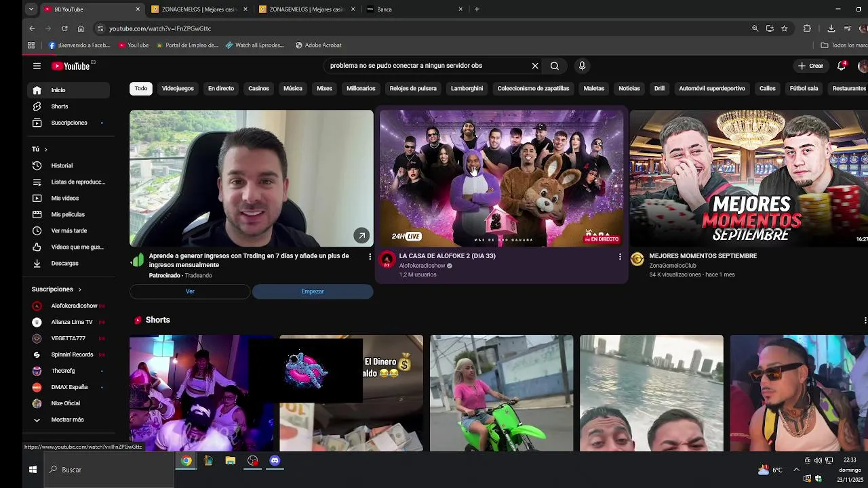Screen dimensions: 868x488
Task: Expand subscriptions list with Mostrar más
Action: point(68,420)
